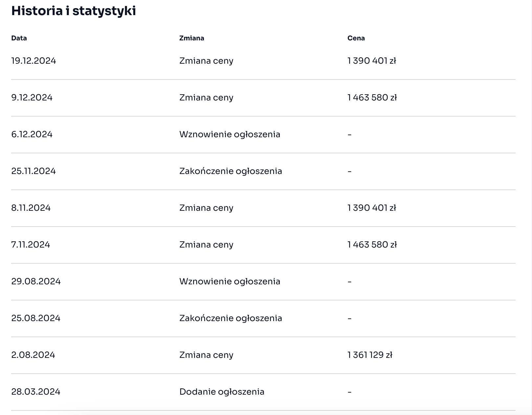The image size is (532, 415).
Task: Select the date 7.11.2024
Action: 31,245
